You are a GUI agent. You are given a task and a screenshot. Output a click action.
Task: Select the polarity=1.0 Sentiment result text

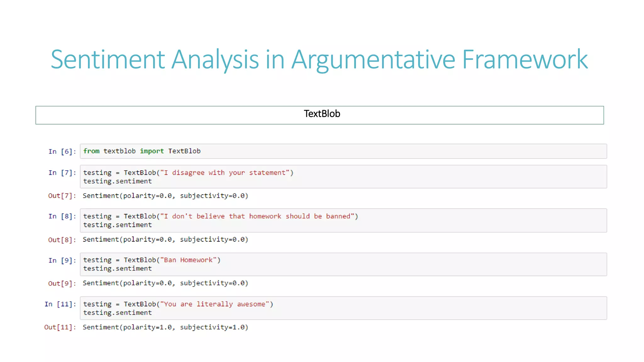click(x=165, y=327)
